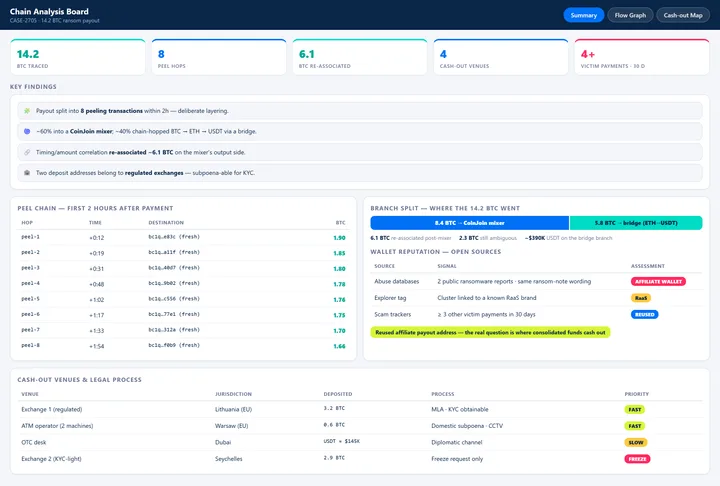
Task: Click the RaaS assessment badge
Action: (x=641, y=298)
